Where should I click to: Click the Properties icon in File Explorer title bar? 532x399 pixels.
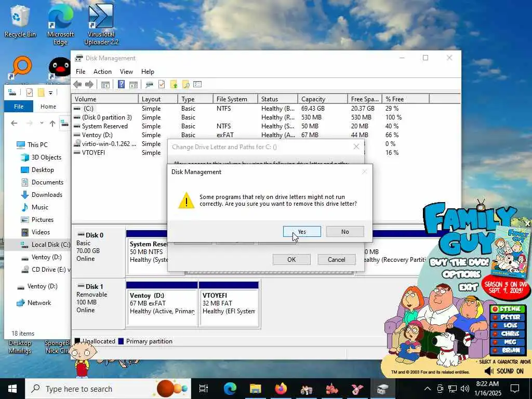coord(30,92)
